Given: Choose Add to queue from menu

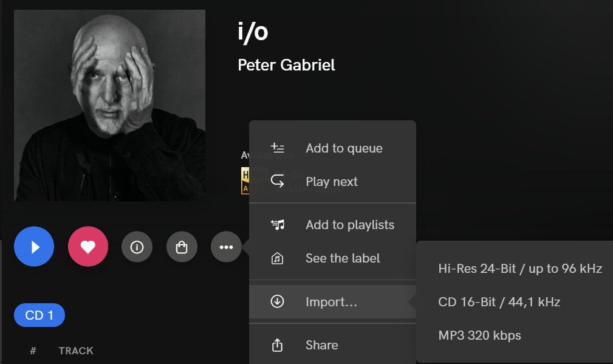Looking at the screenshot, I should [344, 148].
